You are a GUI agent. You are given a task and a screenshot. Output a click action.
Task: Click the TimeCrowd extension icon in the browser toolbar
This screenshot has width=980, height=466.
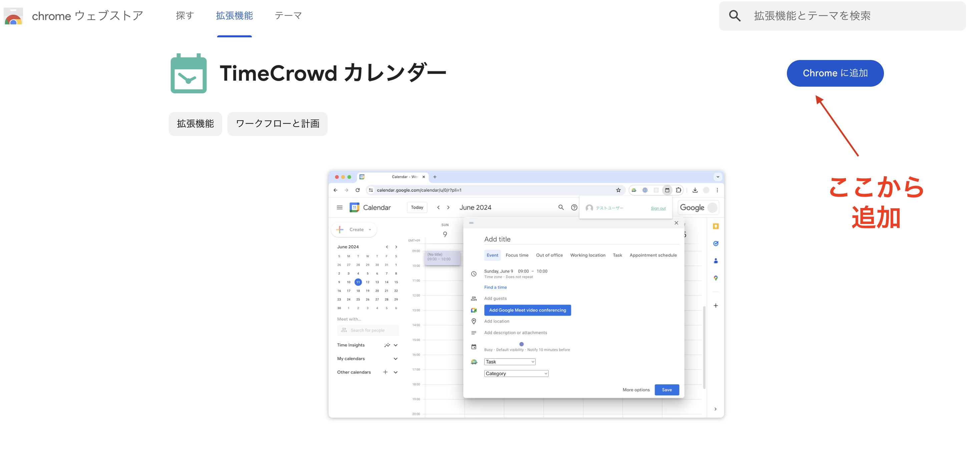(634, 190)
